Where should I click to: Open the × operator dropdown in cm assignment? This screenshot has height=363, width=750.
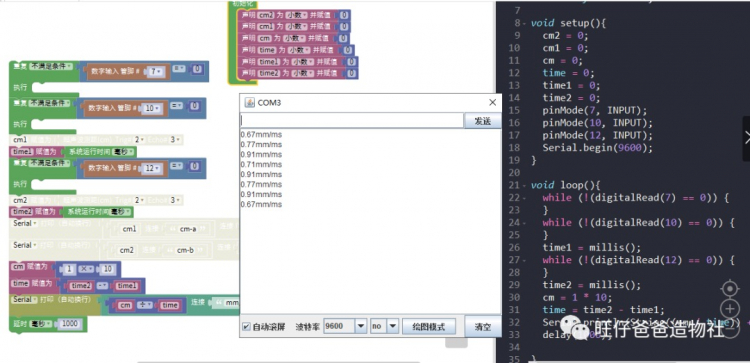pos(87,269)
